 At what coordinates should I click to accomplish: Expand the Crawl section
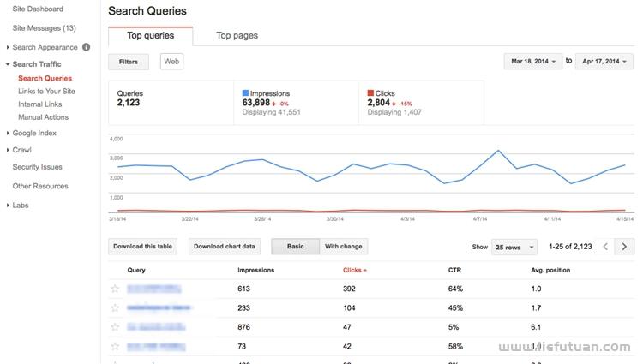pos(8,150)
